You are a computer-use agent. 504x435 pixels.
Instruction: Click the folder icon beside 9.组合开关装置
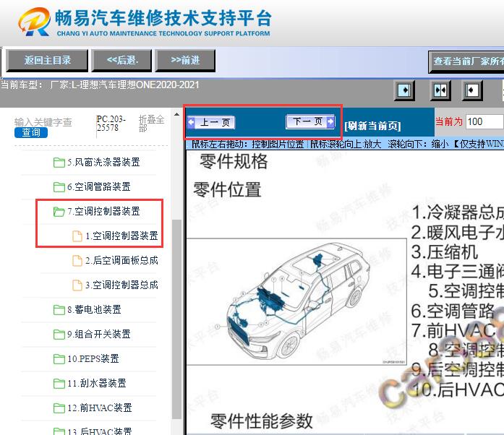[59, 334]
